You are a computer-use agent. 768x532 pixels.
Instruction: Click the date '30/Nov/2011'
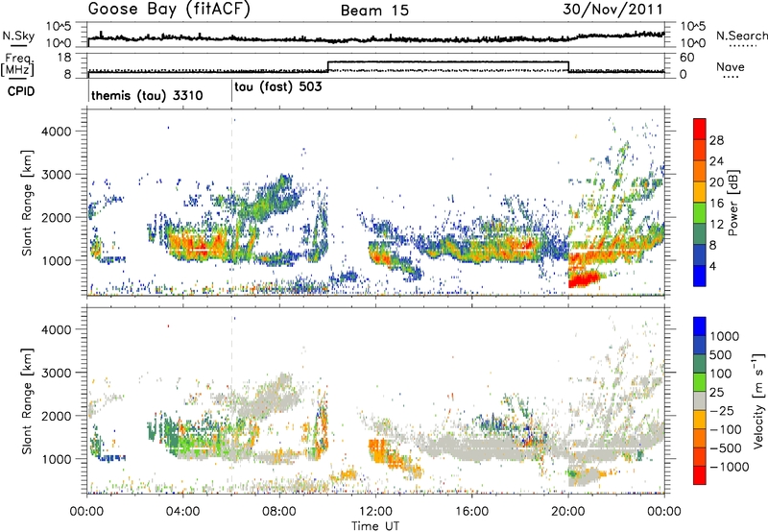point(612,10)
